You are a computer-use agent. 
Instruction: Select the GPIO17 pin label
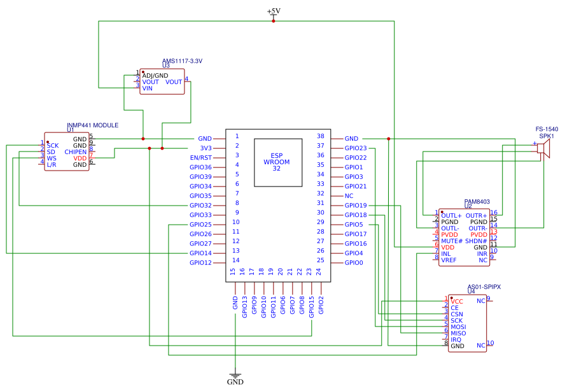point(356,234)
